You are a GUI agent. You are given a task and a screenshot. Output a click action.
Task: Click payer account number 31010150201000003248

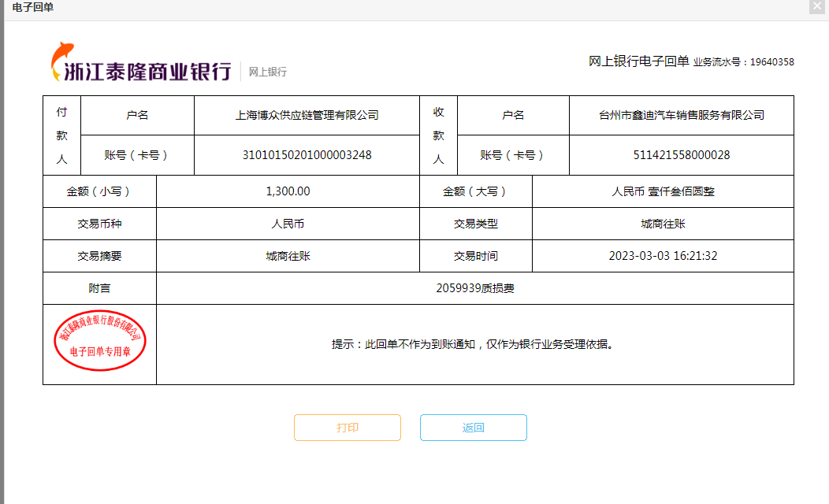[307, 155]
